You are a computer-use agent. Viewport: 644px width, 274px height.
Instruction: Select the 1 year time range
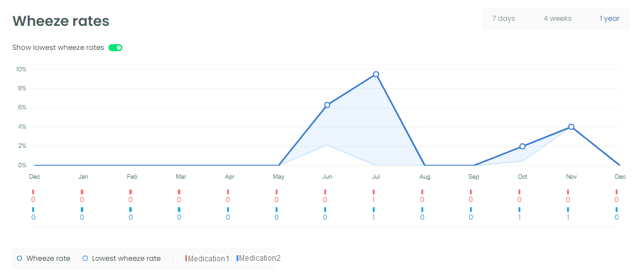tap(609, 18)
